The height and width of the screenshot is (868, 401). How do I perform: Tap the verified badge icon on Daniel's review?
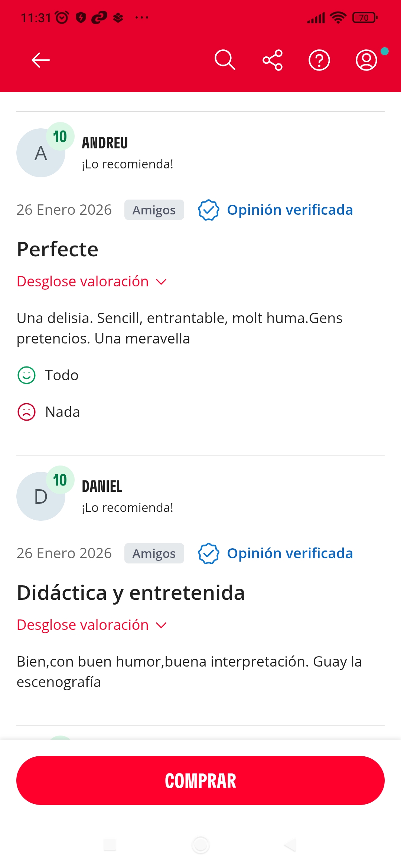click(x=209, y=553)
